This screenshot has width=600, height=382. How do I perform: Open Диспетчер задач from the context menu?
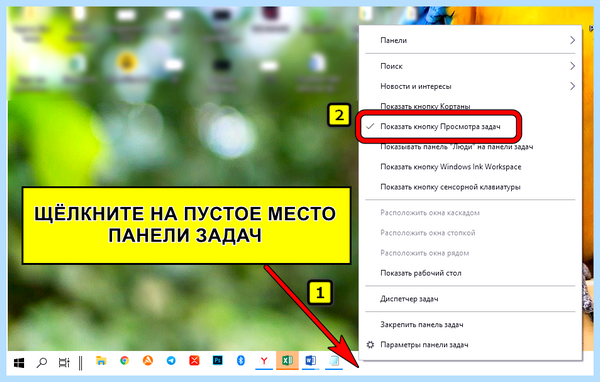click(470, 299)
